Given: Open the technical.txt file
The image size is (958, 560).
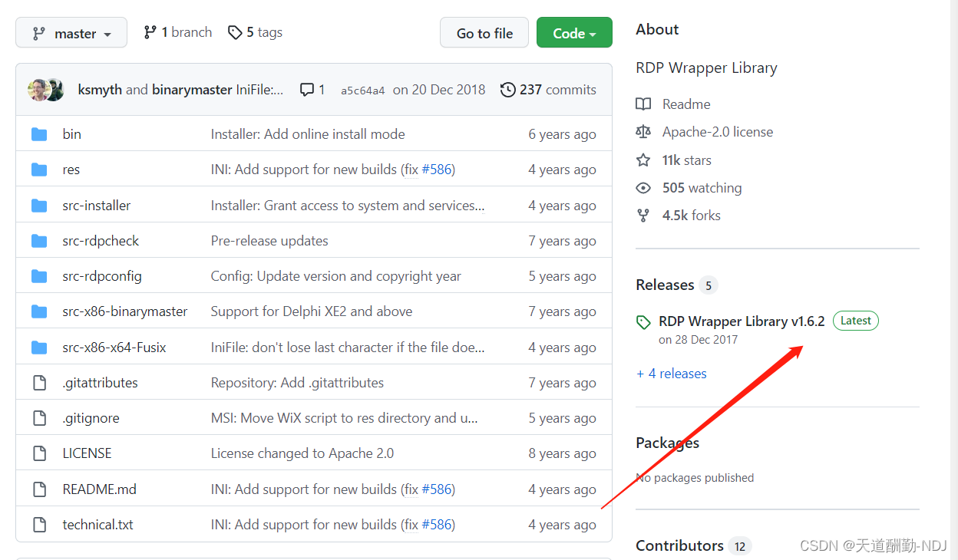Looking at the screenshot, I should click(x=97, y=525).
